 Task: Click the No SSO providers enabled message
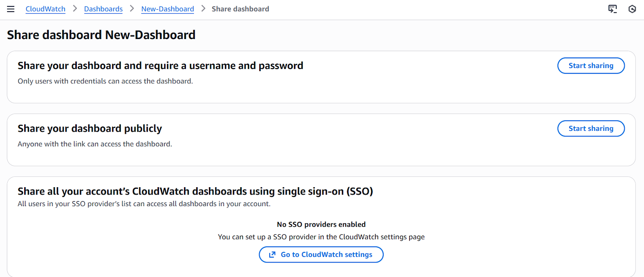click(x=321, y=224)
